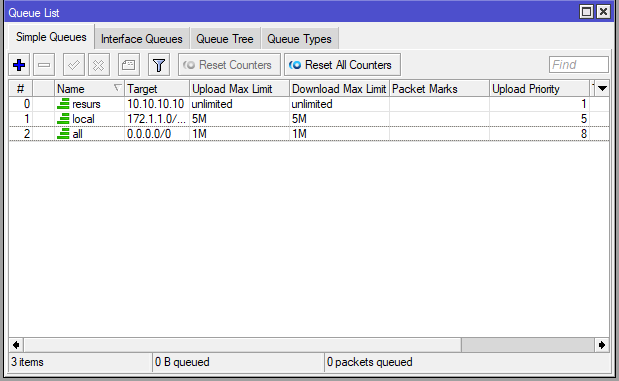Sort by the Name column header
This screenshot has width=619, height=381.
pos(89,89)
